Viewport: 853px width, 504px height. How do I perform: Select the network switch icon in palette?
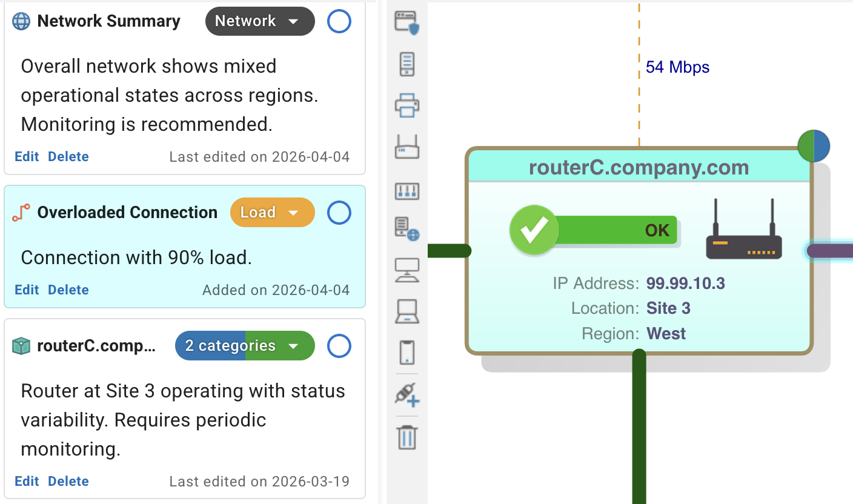407,191
